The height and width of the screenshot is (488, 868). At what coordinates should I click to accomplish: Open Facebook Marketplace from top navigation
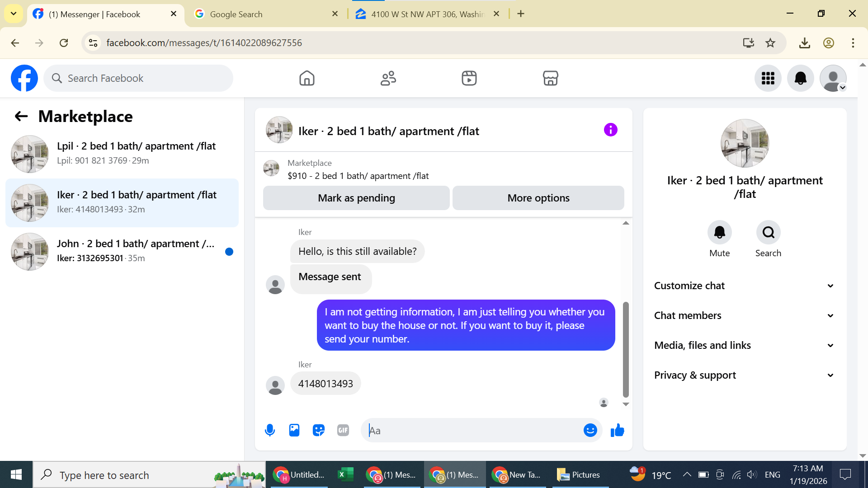point(550,78)
